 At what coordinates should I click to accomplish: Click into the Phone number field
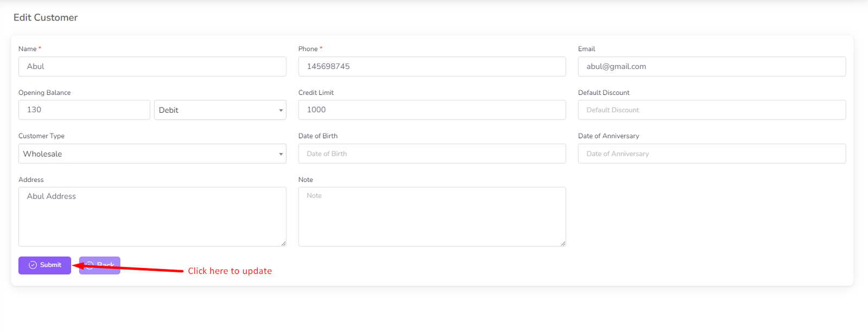point(431,67)
